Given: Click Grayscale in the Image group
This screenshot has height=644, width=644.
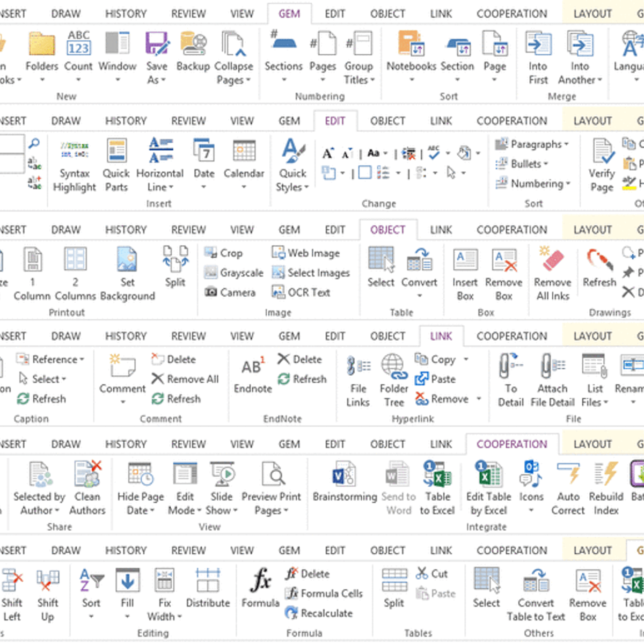Looking at the screenshot, I should [234, 273].
